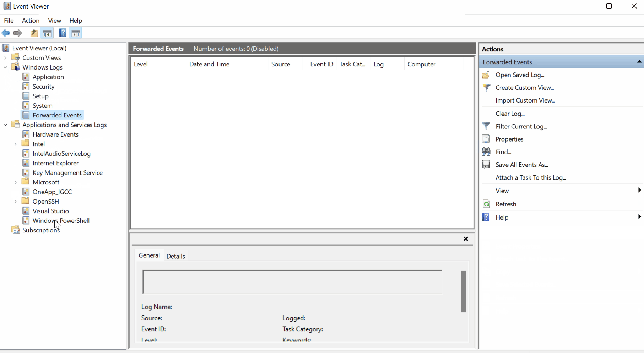Click the Open Saved Log folder icon
The image size is (644, 353).
click(x=486, y=75)
